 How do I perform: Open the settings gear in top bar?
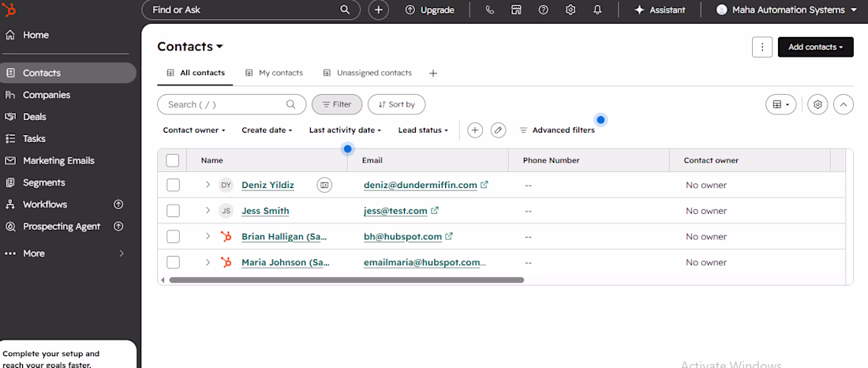click(x=571, y=10)
